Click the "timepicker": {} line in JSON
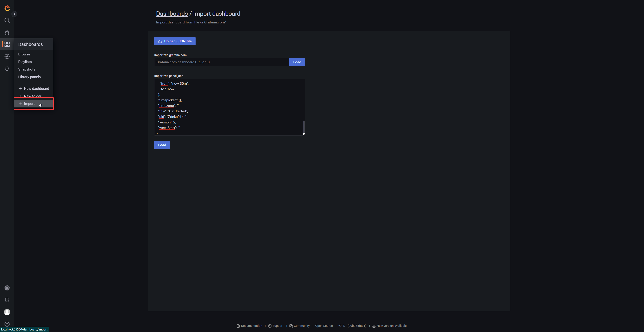Screen dimensions: 644x332 coord(170,100)
